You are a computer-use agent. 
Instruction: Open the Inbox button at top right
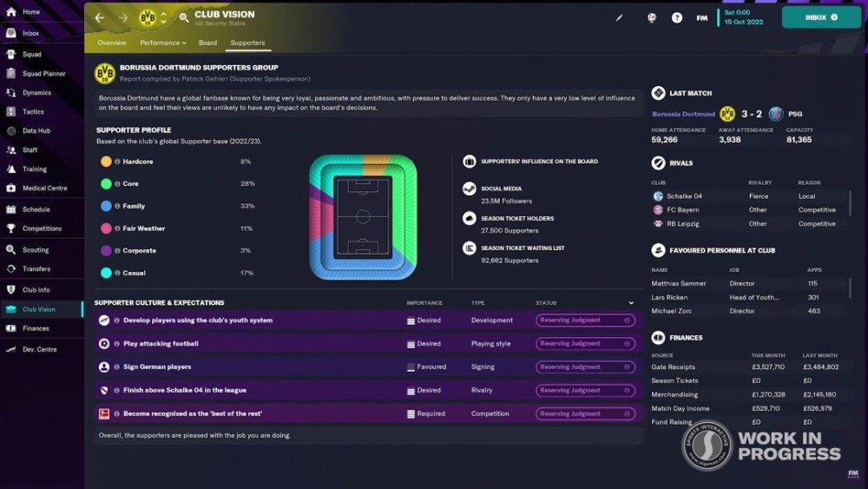821,17
